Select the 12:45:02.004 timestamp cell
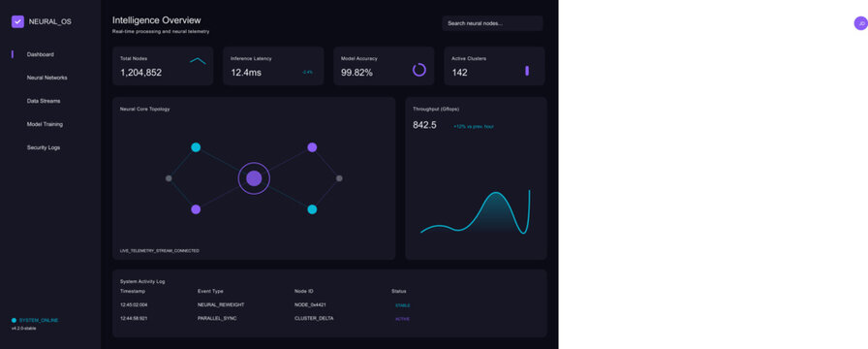 [134, 304]
